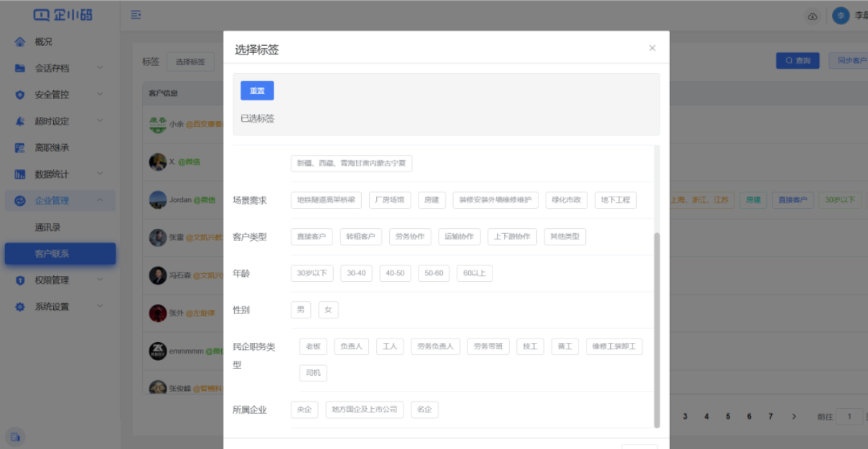The image size is (868, 449).
Task: Toggle the 地下工程 tag
Action: pyautogui.click(x=616, y=200)
